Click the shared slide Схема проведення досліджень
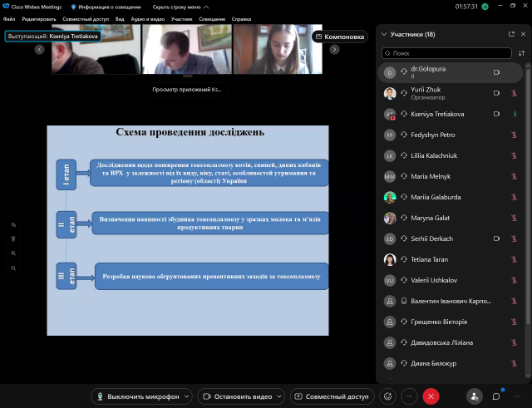This screenshot has width=532, height=408. click(188, 231)
